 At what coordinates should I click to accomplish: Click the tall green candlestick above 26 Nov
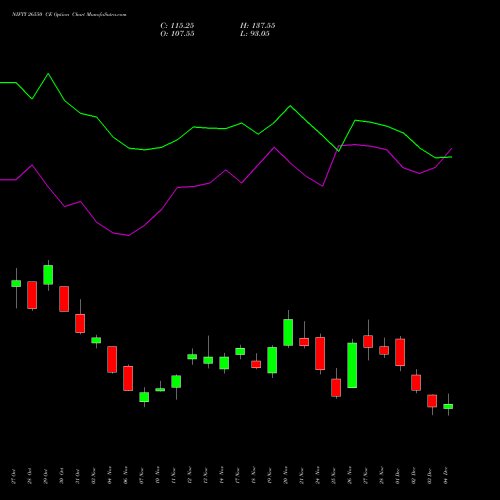[x=352, y=365]
